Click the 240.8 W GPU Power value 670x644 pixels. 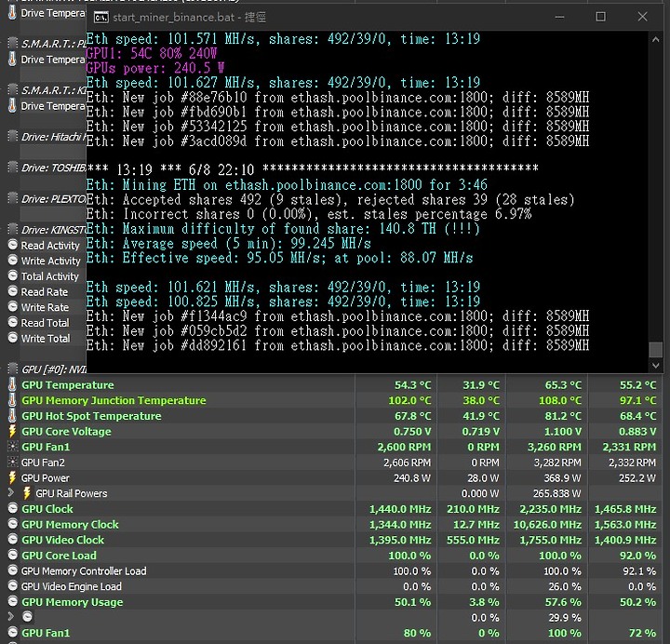(x=411, y=477)
